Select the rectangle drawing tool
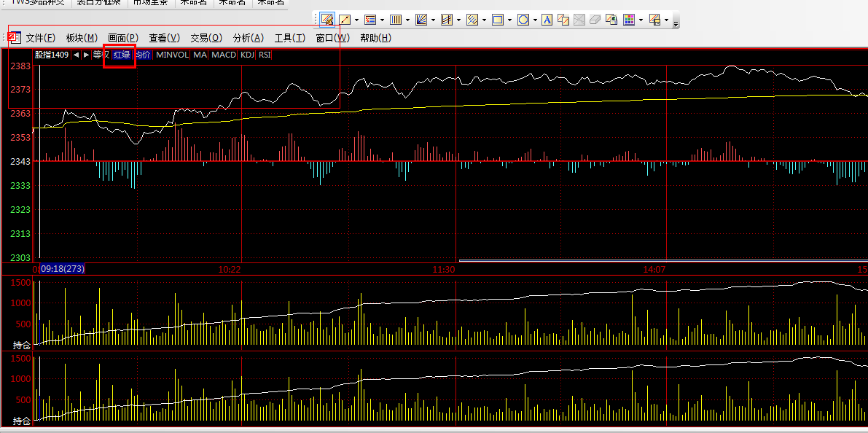This screenshot has width=868, height=433. [498, 20]
